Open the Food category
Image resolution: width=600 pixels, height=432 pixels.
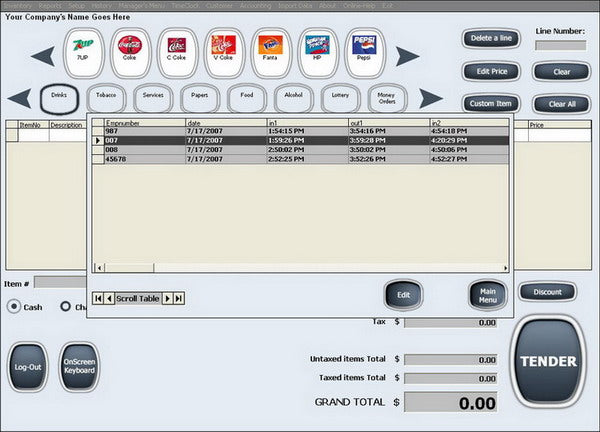point(247,99)
